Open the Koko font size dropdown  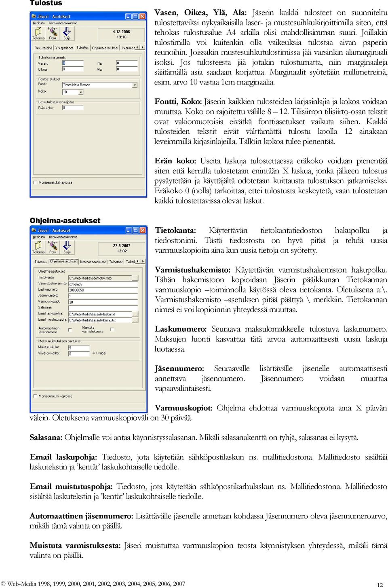(81, 92)
